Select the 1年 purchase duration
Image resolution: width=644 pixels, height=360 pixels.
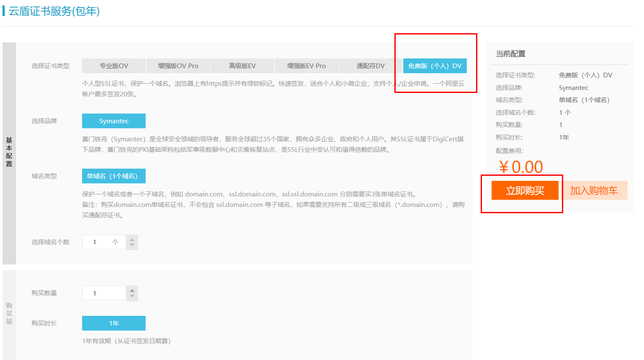click(x=114, y=323)
